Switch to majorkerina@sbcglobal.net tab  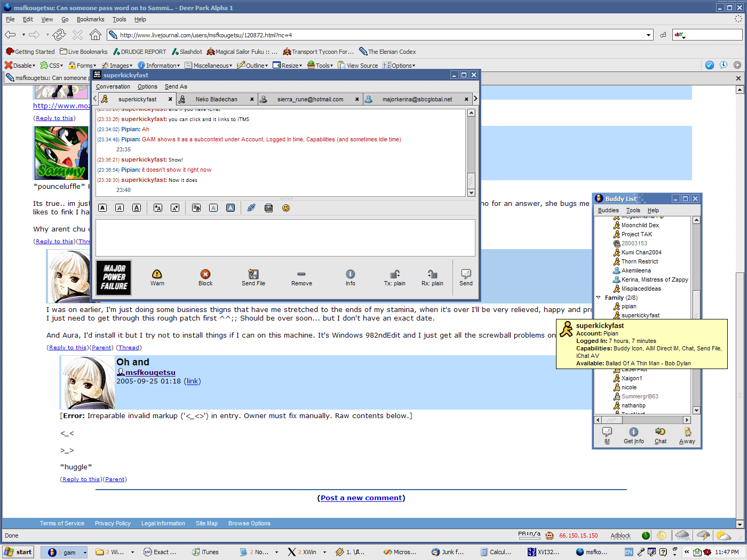(417, 99)
